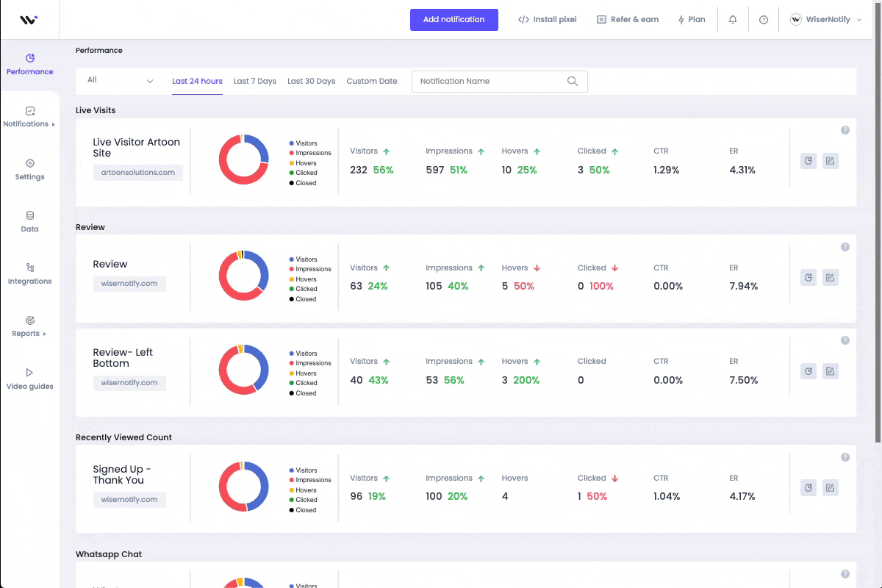Click the WiserNotify logo icon
Image resolution: width=882 pixels, height=588 pixels.
click(28, 20)
